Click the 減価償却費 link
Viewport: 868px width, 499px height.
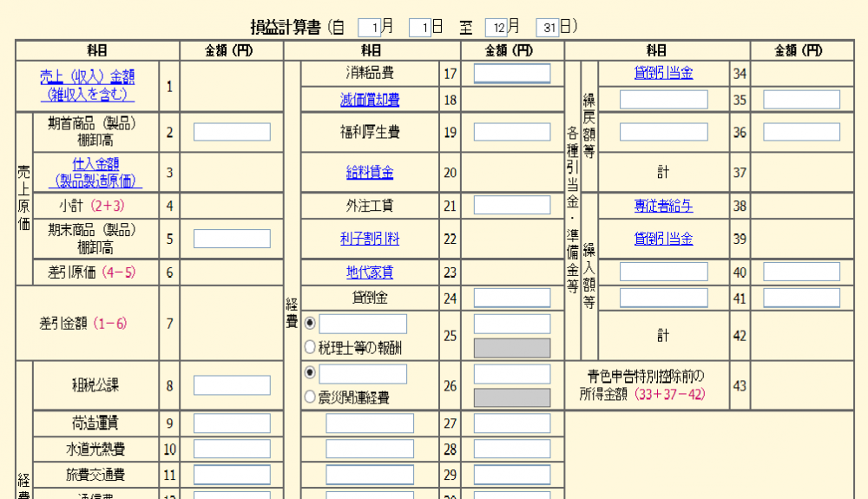(x=370, y=101)
